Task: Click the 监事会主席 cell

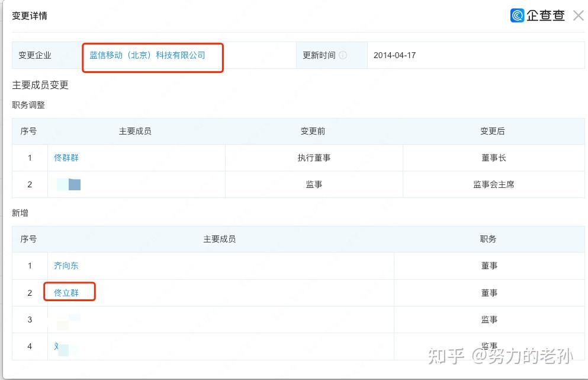Action: (493, 184)
